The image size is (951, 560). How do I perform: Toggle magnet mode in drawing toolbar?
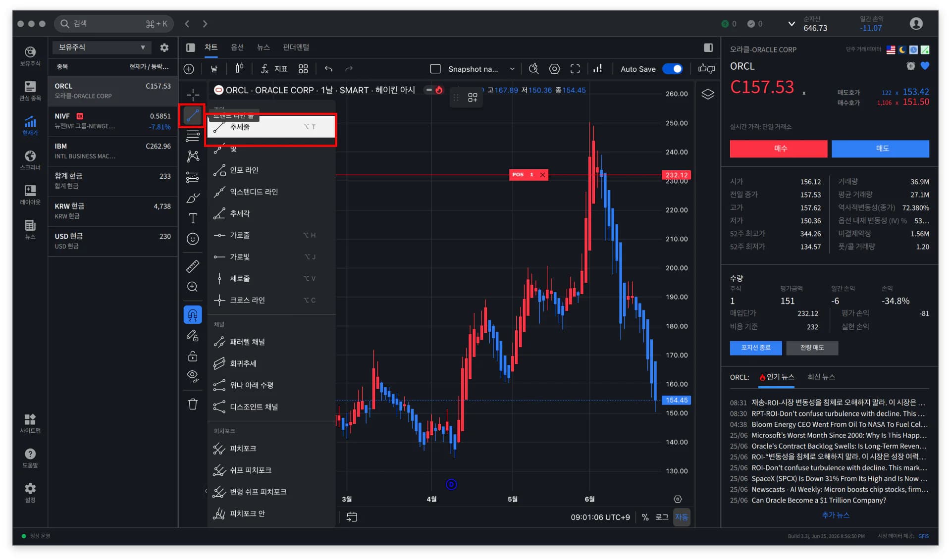tap(193, 315)
